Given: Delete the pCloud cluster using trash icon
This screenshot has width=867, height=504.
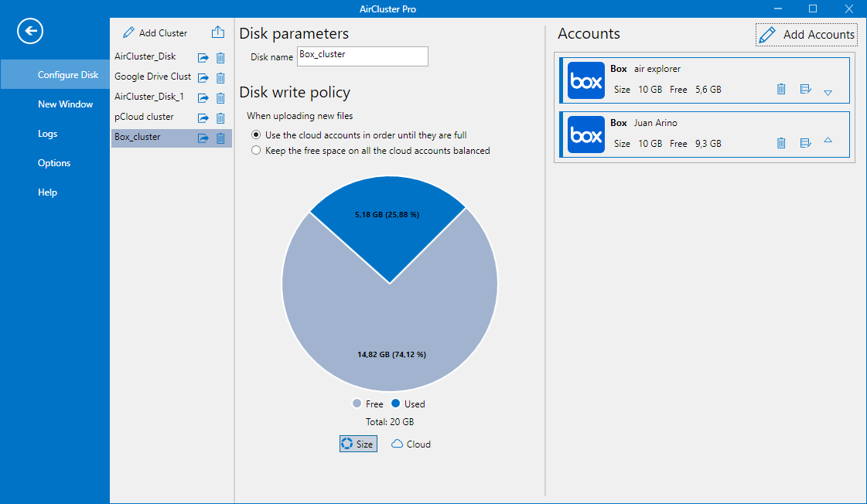Looking at the screenshot, I should (x=220, y=118).
